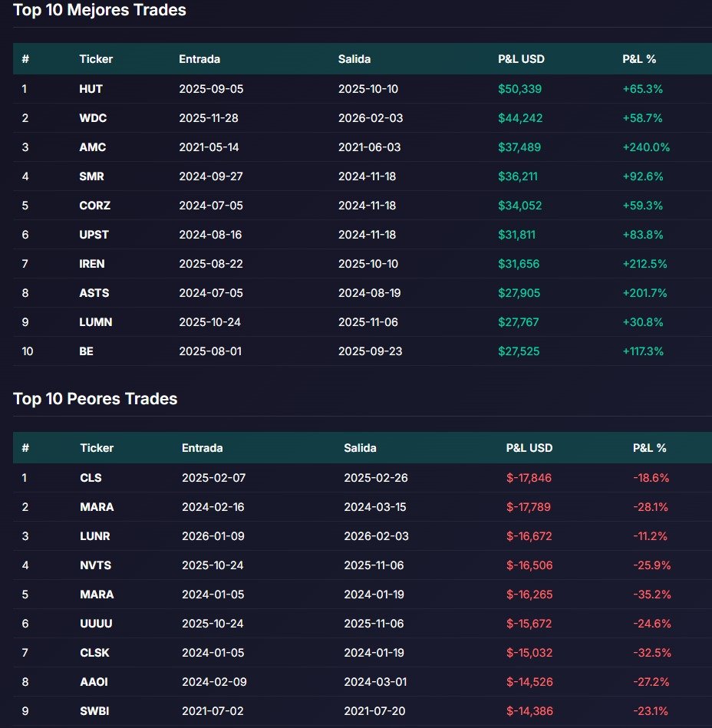Select the CLSK ticker cell

[94, 653]
